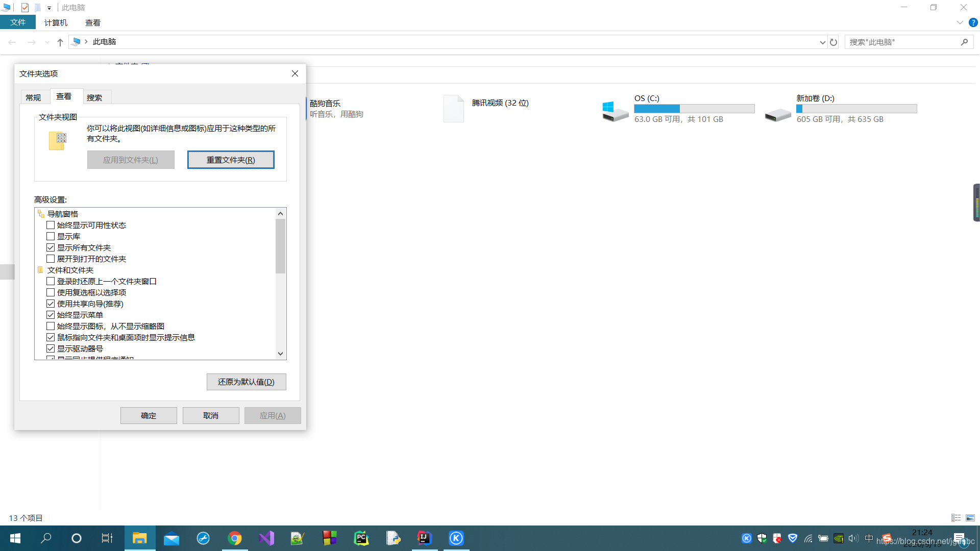Toggle 使用复选框以选择项 checkbox
The width and height of the screenshot is (980, 551).
pyautogui.click(x=51, y=293)
